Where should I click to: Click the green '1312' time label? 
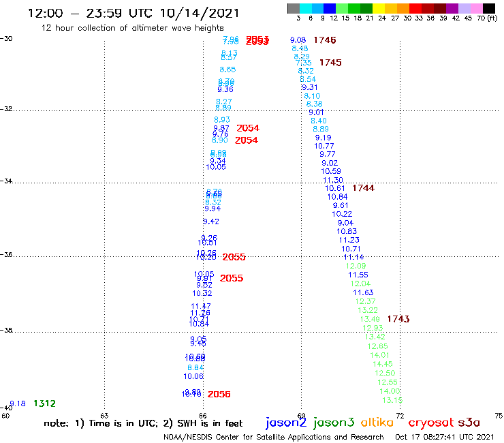click(x=44, y=403)
